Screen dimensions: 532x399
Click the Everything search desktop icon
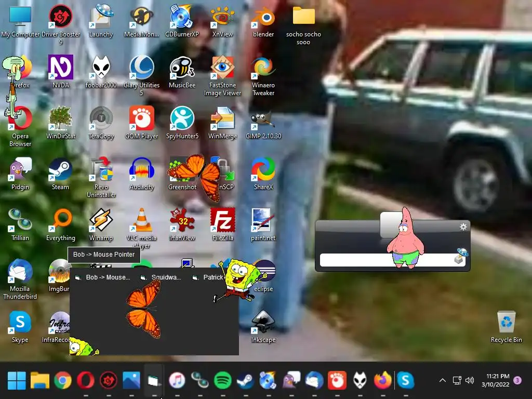[61, 224]
